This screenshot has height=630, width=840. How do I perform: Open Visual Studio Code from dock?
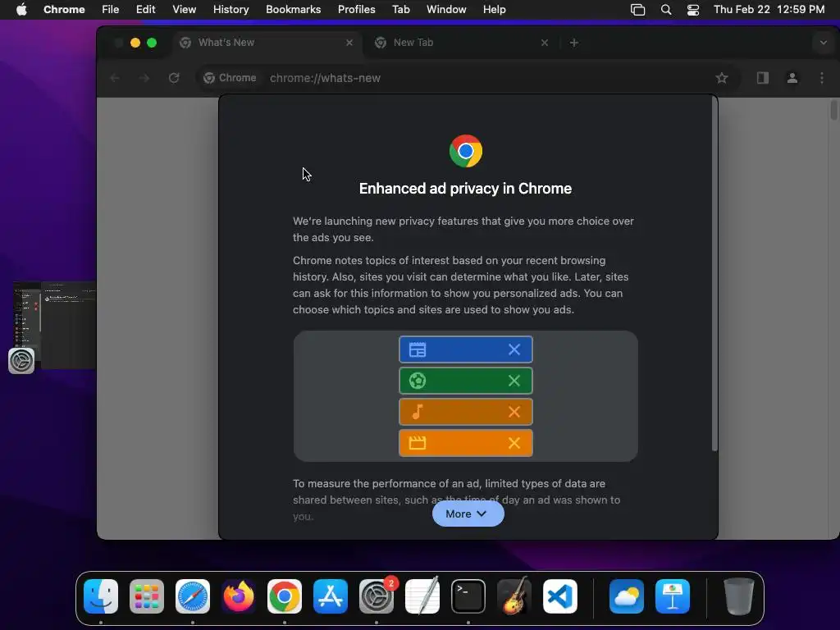pos(559,596)
